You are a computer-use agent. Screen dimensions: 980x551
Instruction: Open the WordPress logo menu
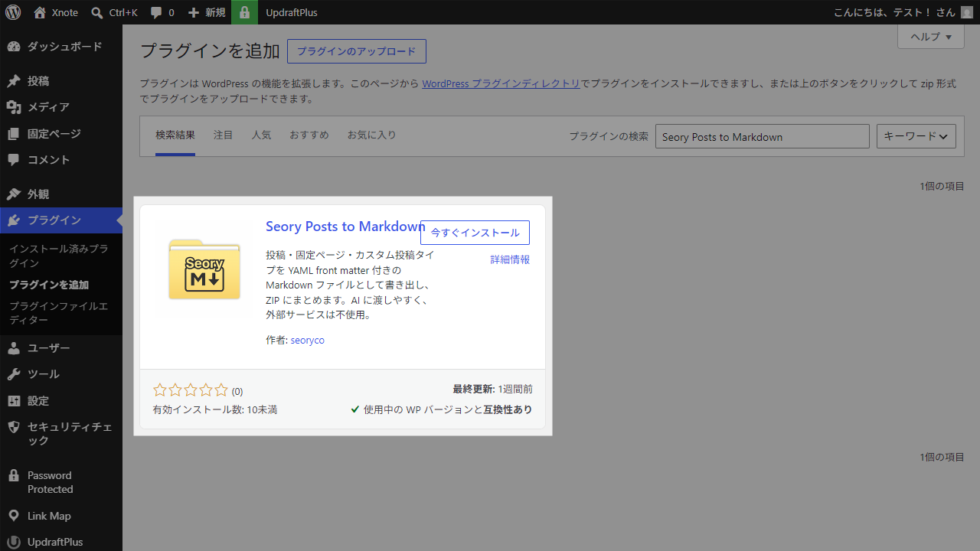coord(13,12)
